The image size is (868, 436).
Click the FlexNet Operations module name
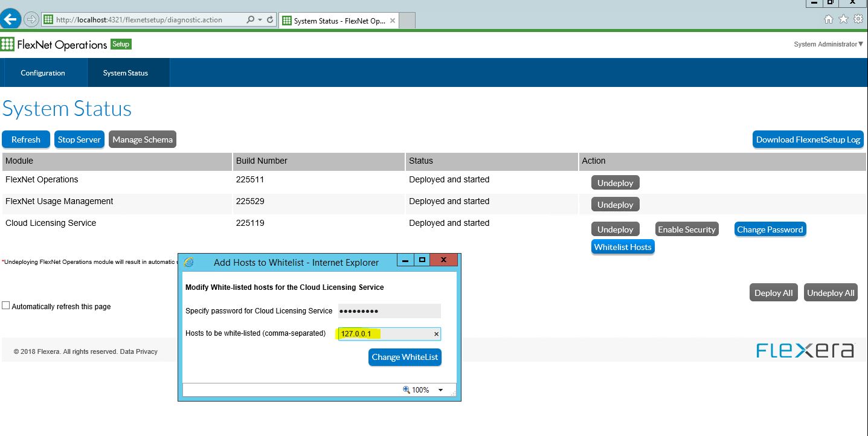[42, 179]
